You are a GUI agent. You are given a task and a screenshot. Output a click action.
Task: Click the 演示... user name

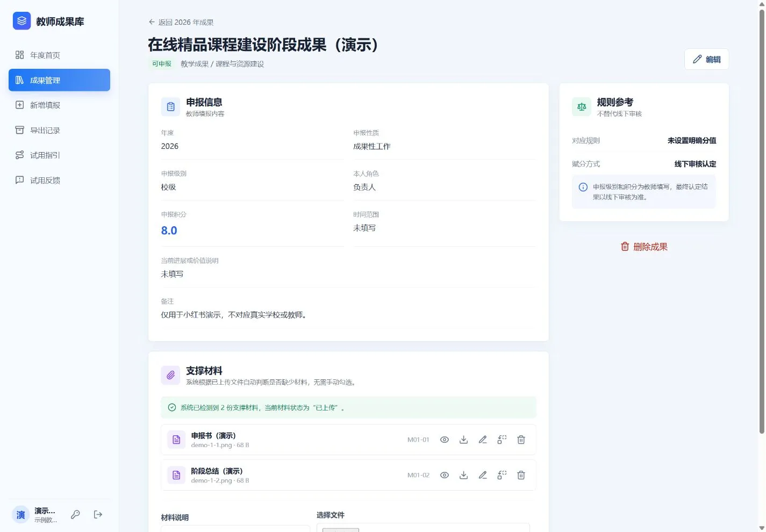point(45,511)
